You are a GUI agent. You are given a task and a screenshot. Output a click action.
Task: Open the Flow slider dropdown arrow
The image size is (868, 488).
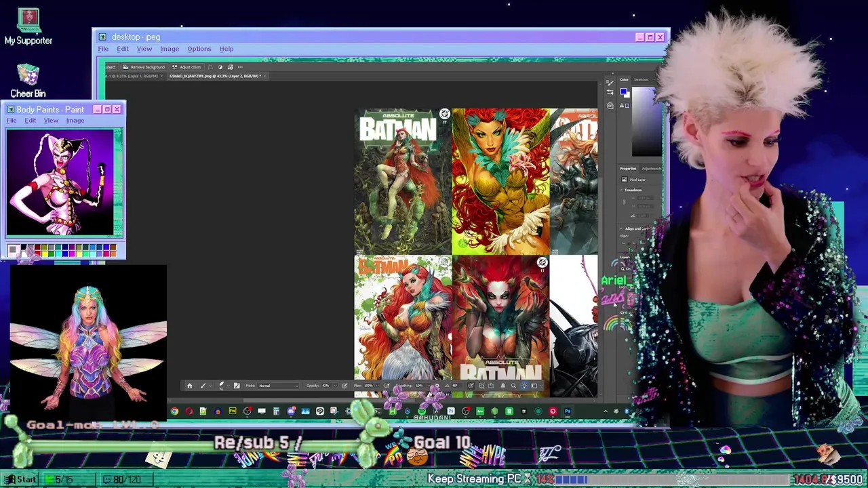coord(377,386)
